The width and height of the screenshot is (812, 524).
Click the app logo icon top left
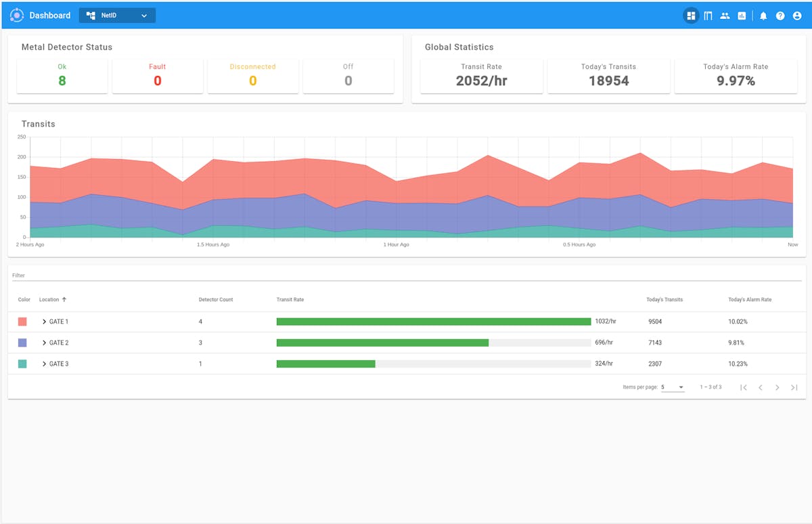click(x=16, y=15)
